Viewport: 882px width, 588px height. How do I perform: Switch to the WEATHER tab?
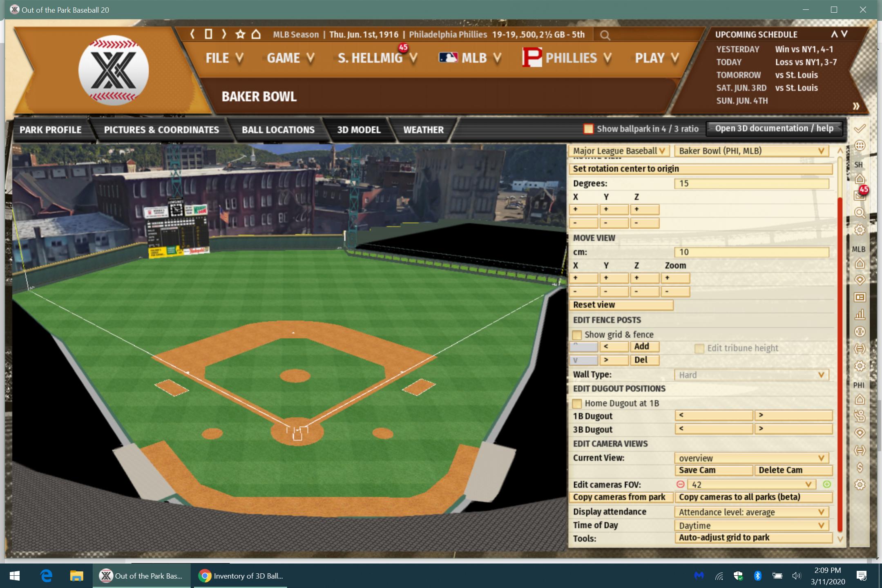423,130
